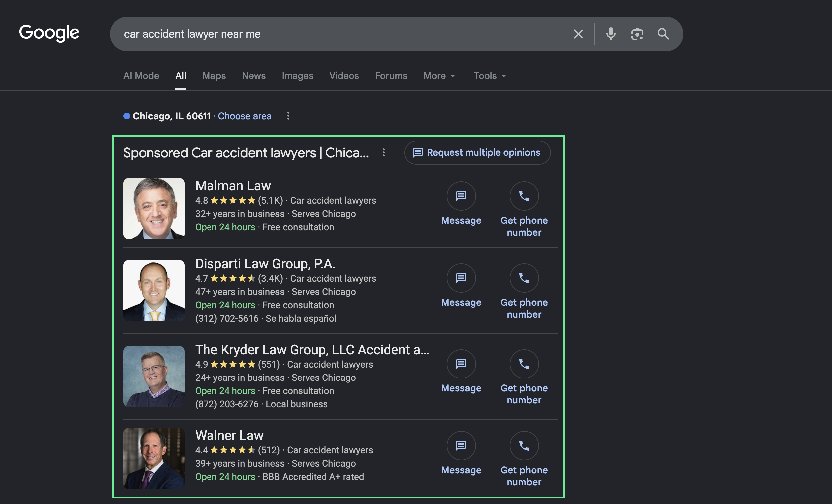Click BBB Accredited A+ rated text
The width and height of the screenshot is (832, 504).
[313, 477]
